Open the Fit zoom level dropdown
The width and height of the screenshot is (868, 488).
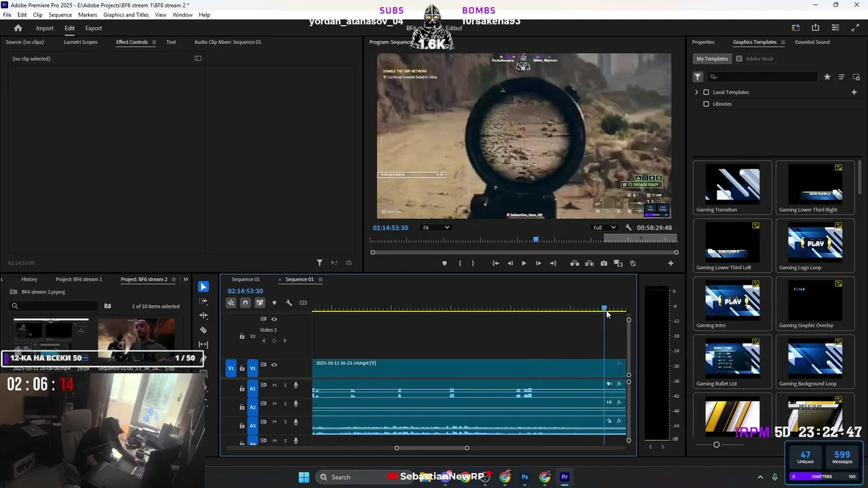coord(435,228)
